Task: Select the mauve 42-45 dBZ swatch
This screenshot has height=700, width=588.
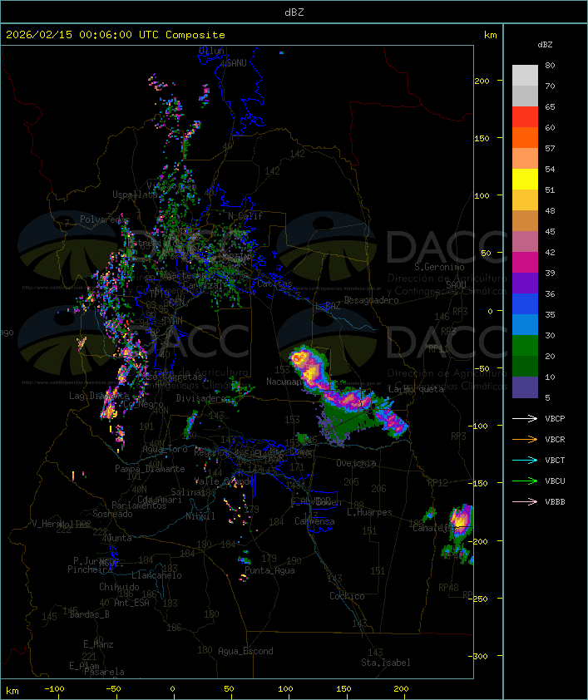Action: click(x=525, y=242)
